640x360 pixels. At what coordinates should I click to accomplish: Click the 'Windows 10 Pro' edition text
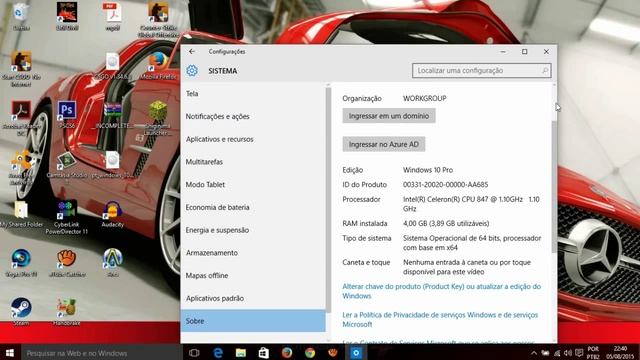pyautogui.click(x=428, y=170)
